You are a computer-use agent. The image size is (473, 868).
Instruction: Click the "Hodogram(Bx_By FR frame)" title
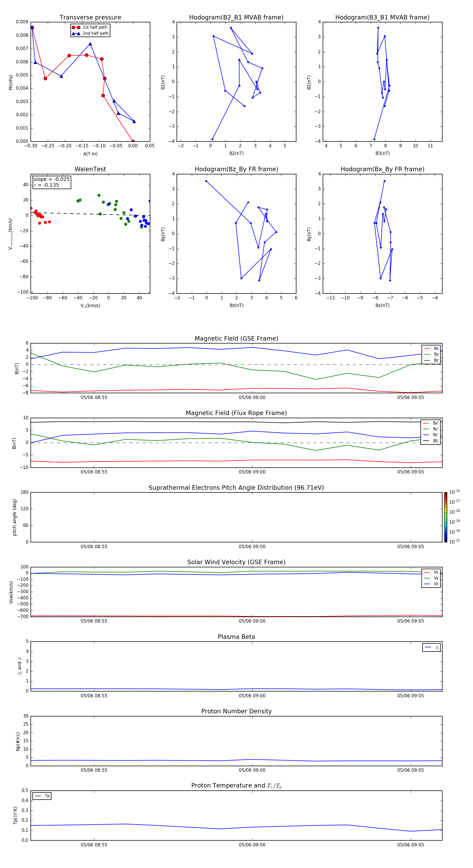[x=382, y=169]
